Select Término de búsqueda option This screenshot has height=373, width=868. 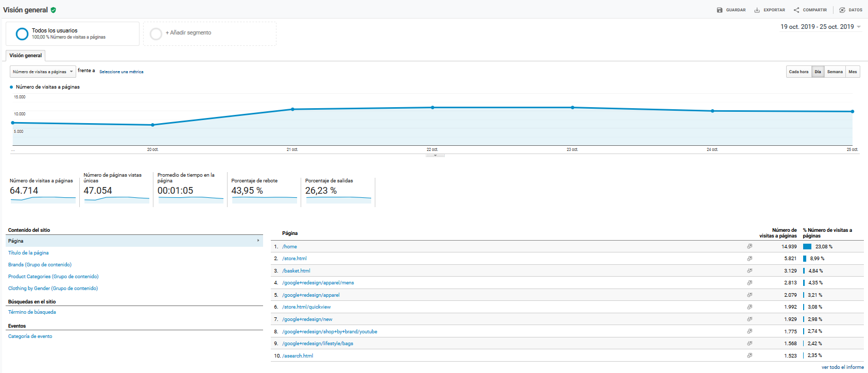point(32,312)
